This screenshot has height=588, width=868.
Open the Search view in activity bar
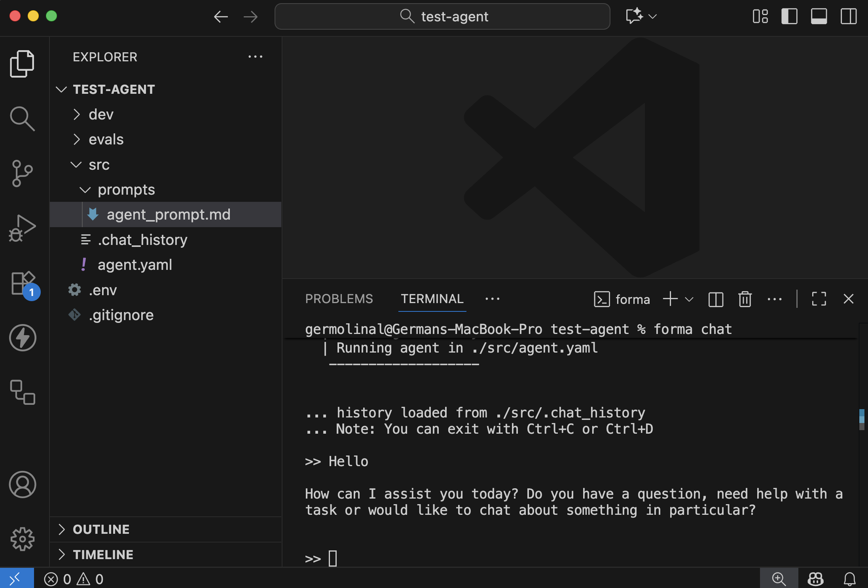(x=22, y=118)
